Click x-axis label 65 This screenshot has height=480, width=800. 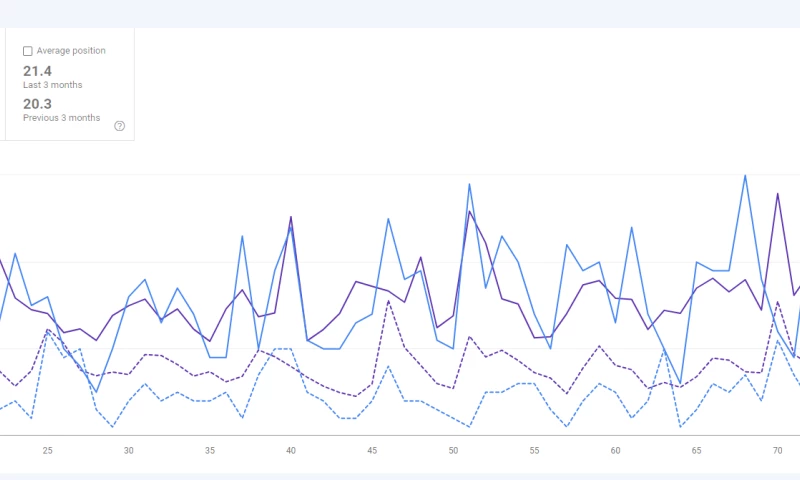point(696,451)
